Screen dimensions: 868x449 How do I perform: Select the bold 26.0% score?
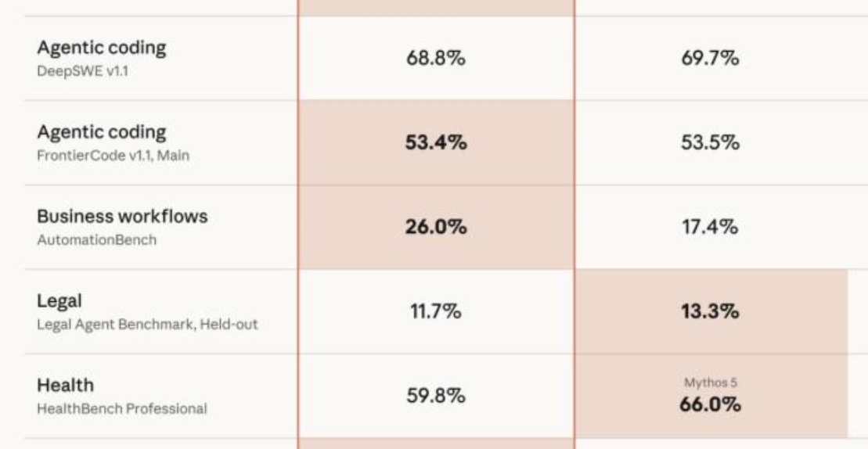click(436, 228)
